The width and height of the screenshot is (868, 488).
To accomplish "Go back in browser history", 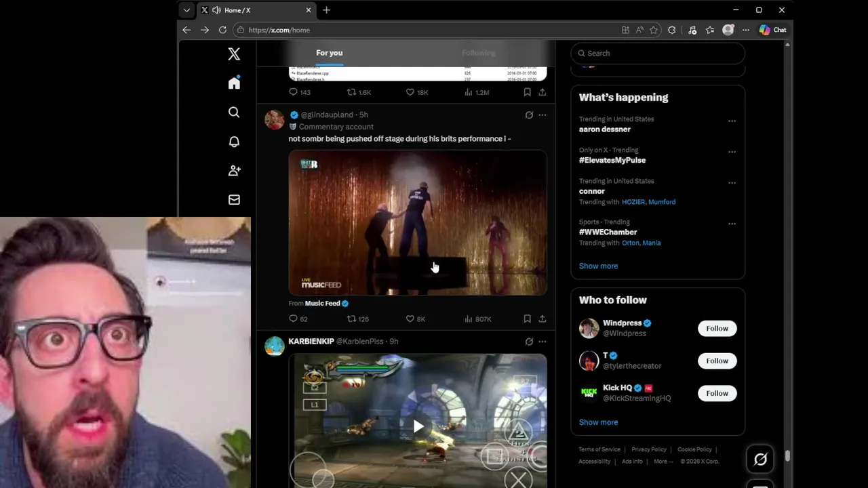I will coord(186,30).
